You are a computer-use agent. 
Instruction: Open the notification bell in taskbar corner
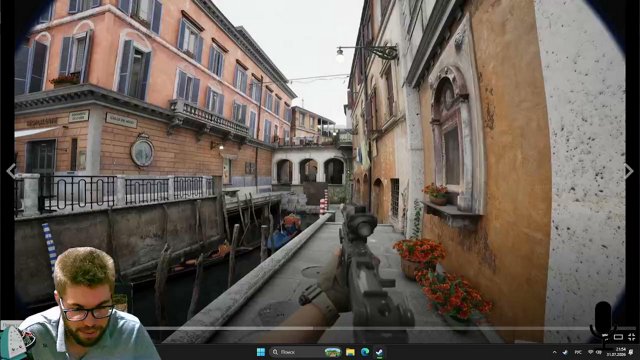click(x=631, y=352)
